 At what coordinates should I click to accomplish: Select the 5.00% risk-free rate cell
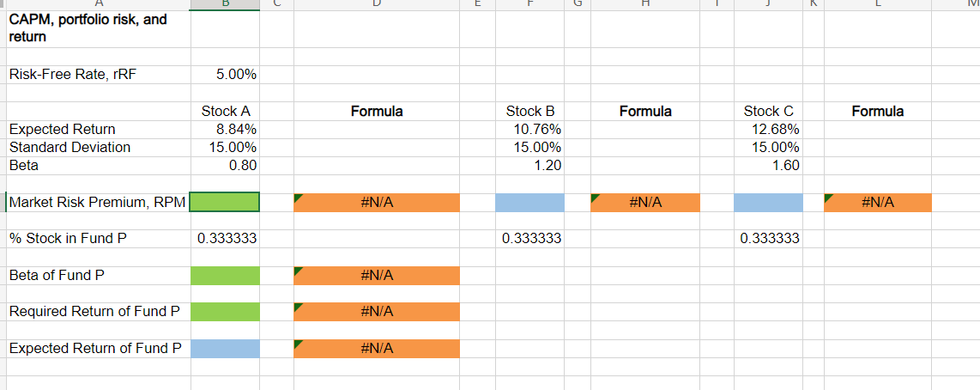226,75
